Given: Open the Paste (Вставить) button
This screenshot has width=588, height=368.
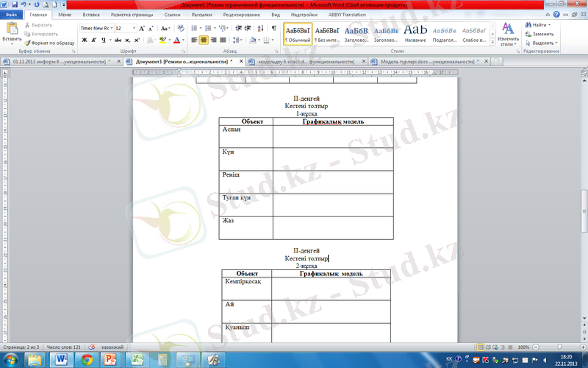Looking at the screenshot, I should click(12, 32).
